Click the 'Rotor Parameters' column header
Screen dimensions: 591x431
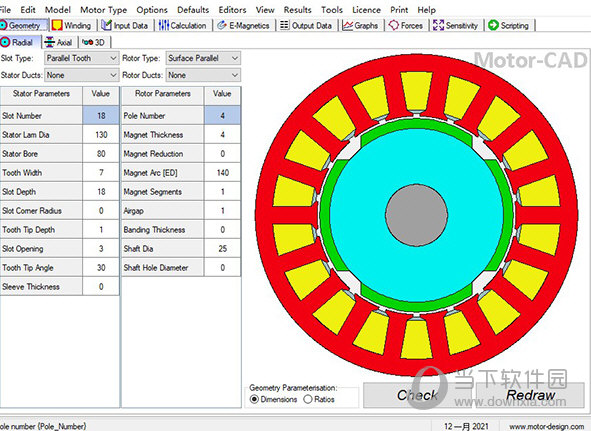pyautogui.click(x=163, y=96)
